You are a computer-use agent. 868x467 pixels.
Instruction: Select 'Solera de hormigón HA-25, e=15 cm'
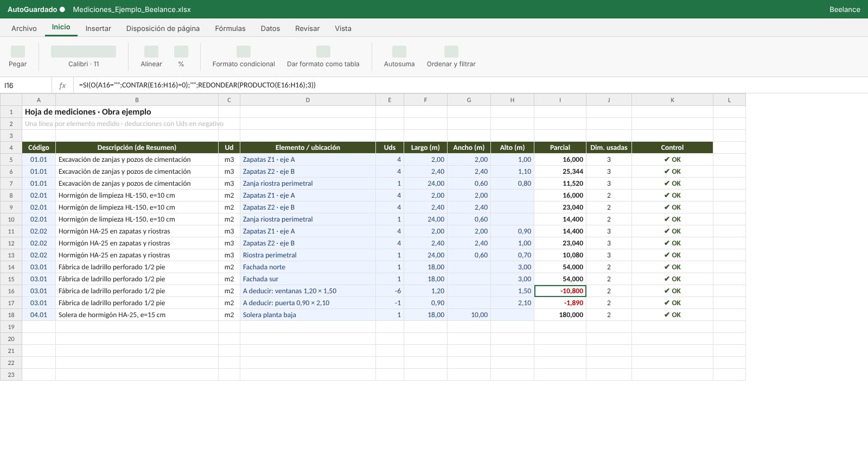coord(137,315)
